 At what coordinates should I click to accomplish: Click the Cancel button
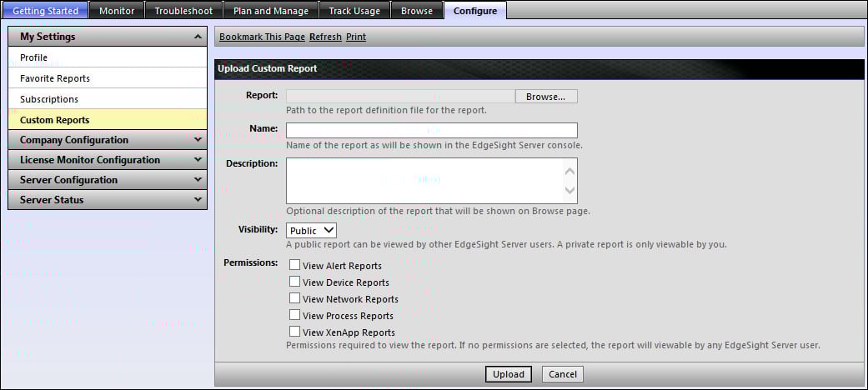(x=563, y=374)
